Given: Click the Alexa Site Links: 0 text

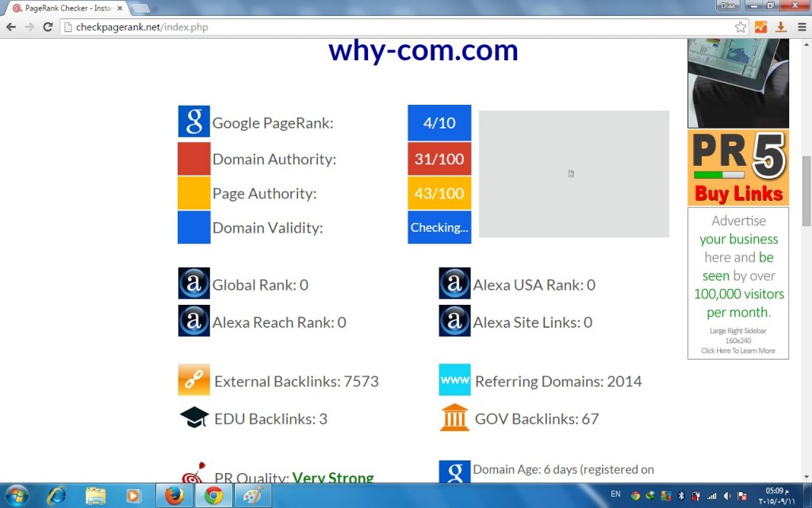Looking at the screenshot, I should (x=532, y=322).
